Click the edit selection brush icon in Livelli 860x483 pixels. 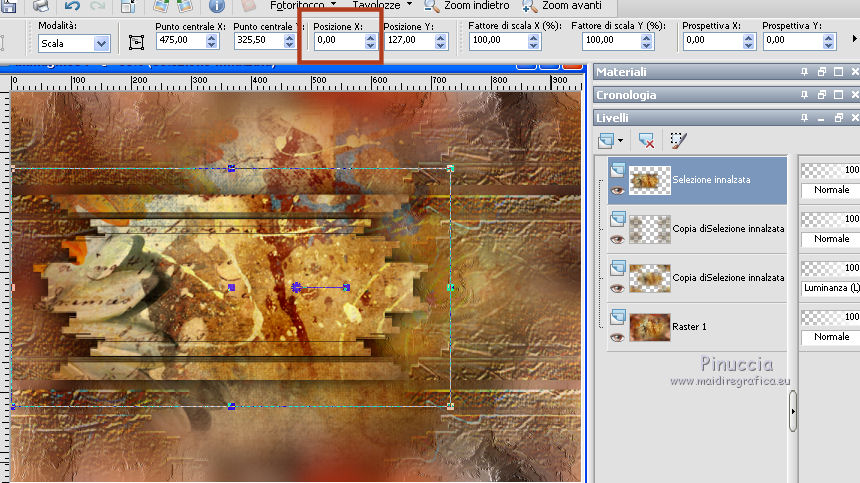(678, 141)
